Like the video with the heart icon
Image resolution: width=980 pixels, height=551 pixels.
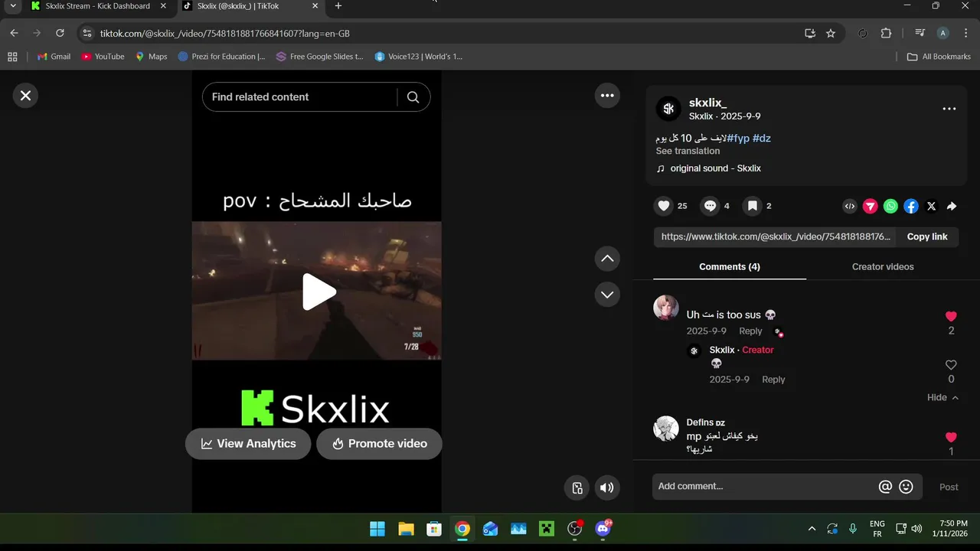(664, 206)
